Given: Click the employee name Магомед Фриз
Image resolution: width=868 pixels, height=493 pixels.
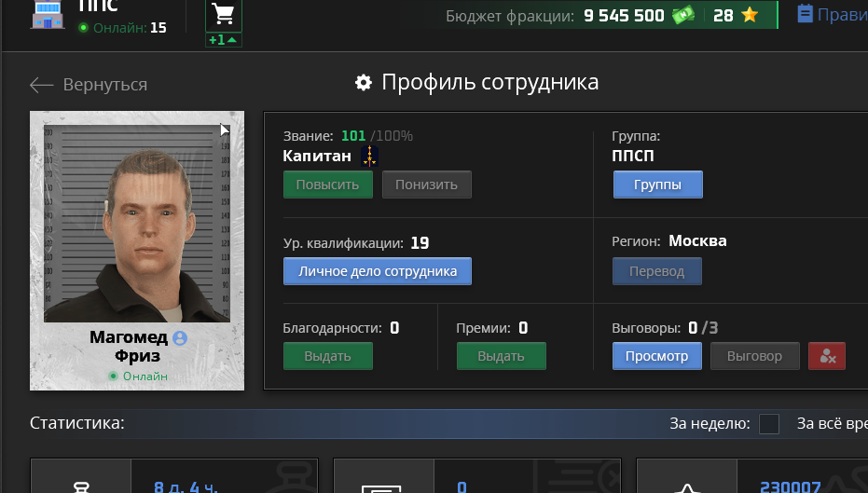Looking at the screenshot, I should point(131,347).
